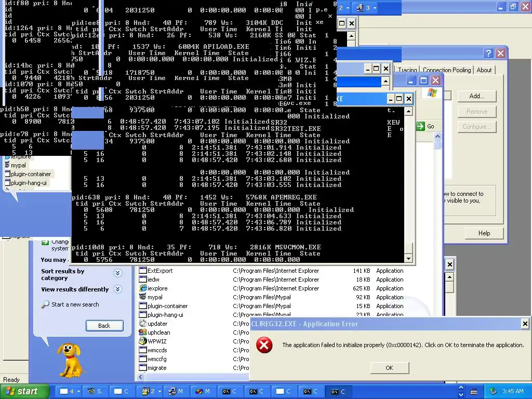This screenshot has height=399, width=532.
Task: Click the WPWIZ application icon
Action: tap(143, 341)
